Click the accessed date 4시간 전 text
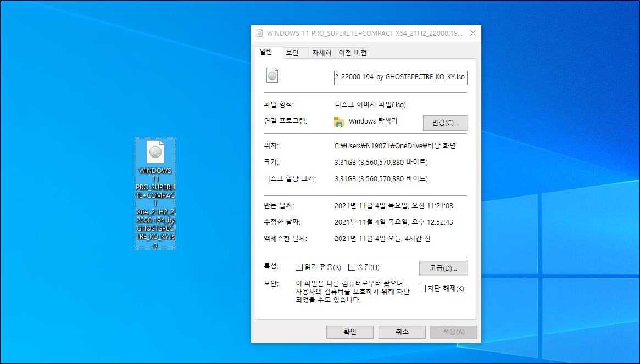 click(x=382, y=238)
